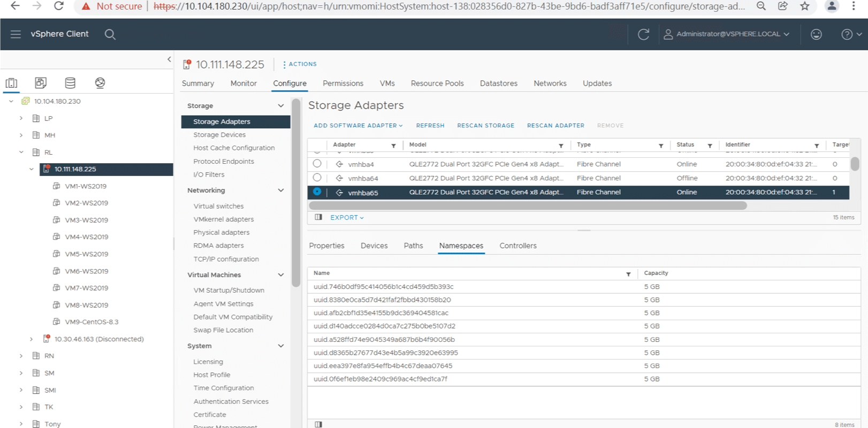Open the vSphere hamburger menu
The image size is (868, 428).
[x=16, y=34]
